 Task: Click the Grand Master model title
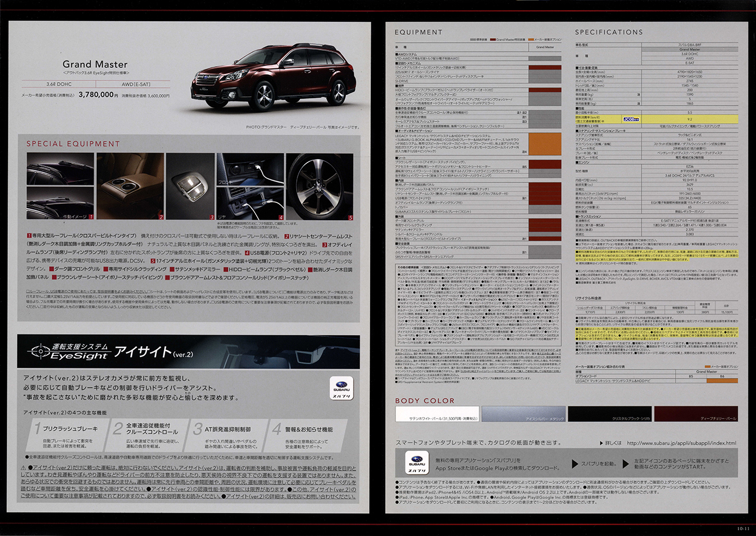(x=95, y=64)
